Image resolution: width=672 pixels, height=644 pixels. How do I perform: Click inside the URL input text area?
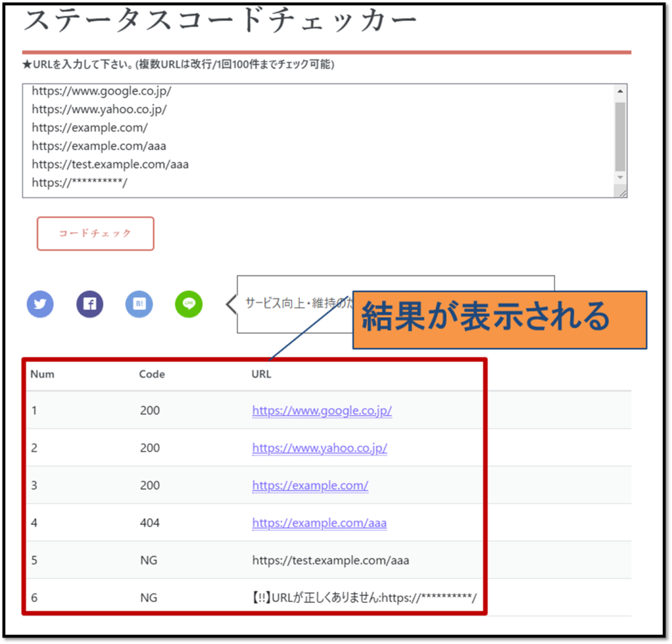[315, 140]
